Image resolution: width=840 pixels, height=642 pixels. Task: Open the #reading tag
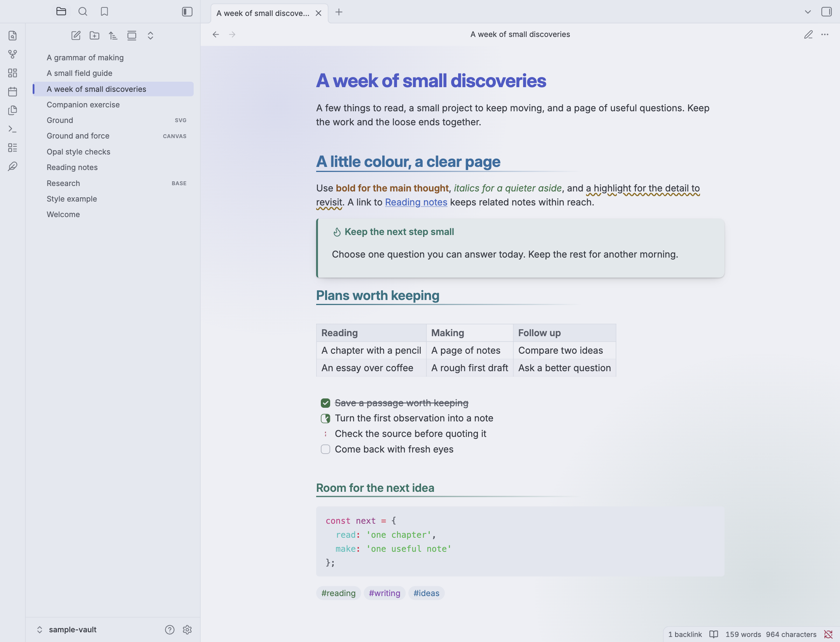point(338,593)
